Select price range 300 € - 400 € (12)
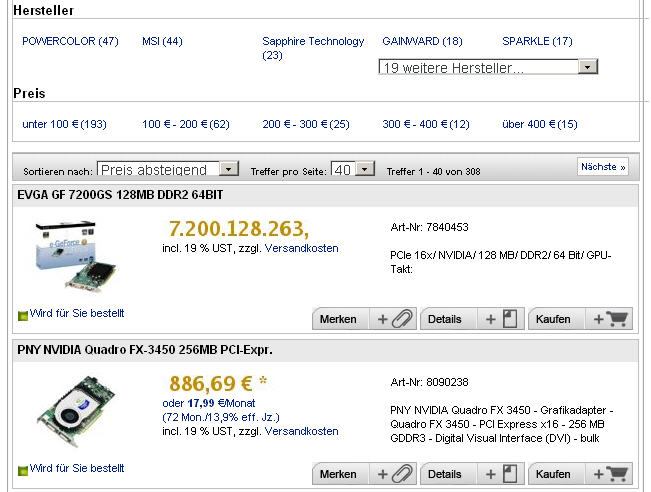651x492 pixels. coord(426,124)
